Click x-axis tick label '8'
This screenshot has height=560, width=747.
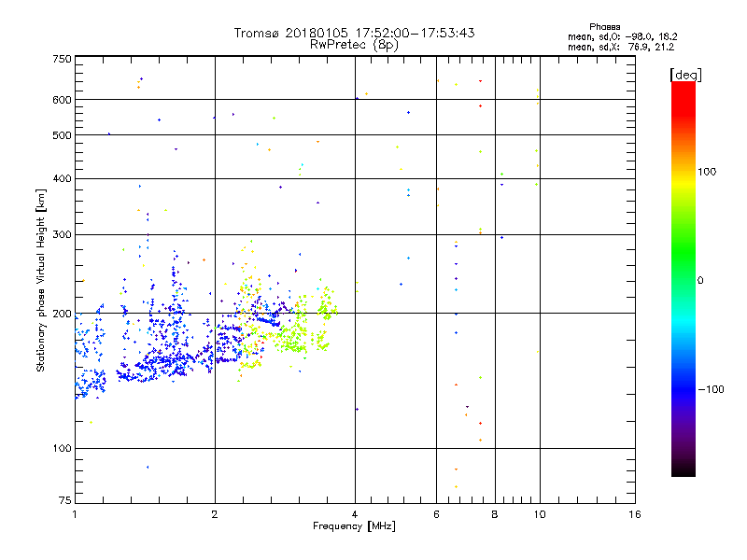[x=495, y=514]
